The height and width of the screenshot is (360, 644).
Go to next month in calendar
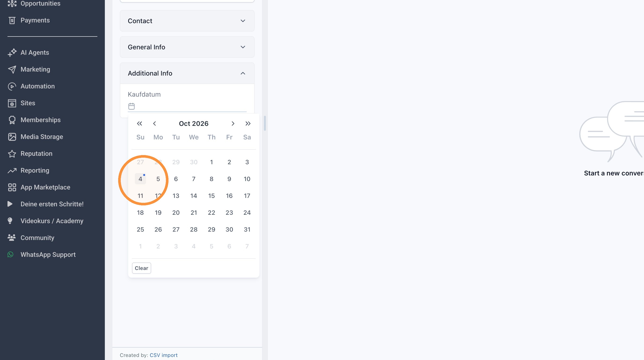click(x=233, y=124)
